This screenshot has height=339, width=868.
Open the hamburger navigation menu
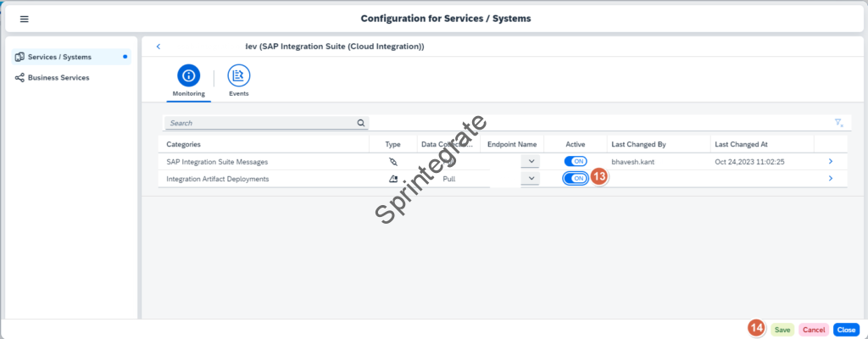(24, 19)
